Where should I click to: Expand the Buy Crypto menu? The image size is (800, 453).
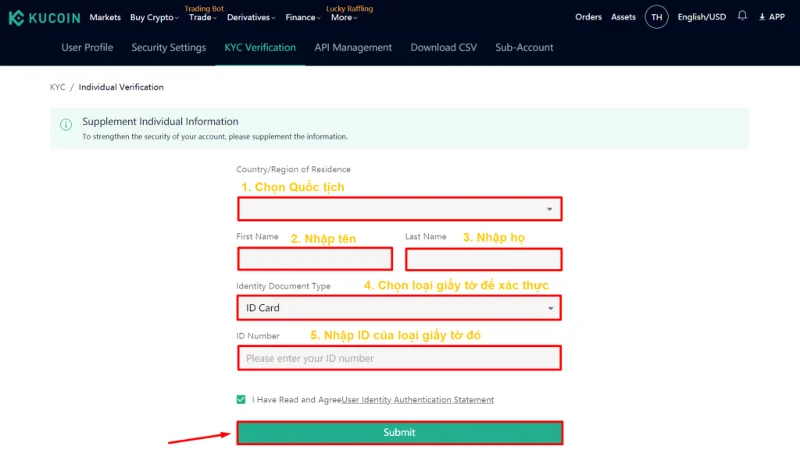click(154, 17)
